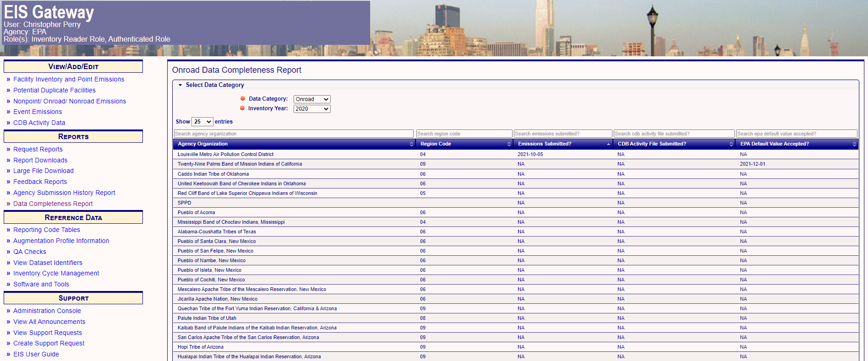Focus the Search epa default value accepted field
Image resolution: width=868 pixels, height=361 pixels.
[797, 134]
